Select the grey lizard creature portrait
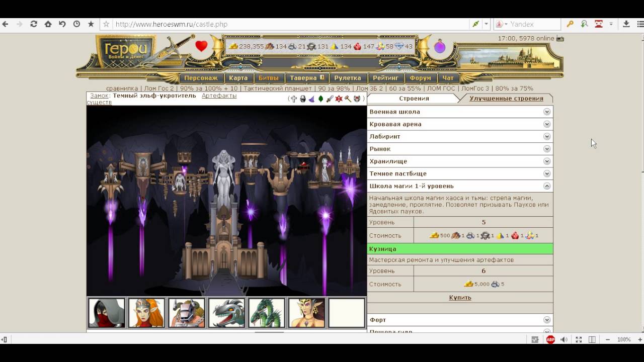This screenshot has height=362, width=644. click(x=226, y=313)
